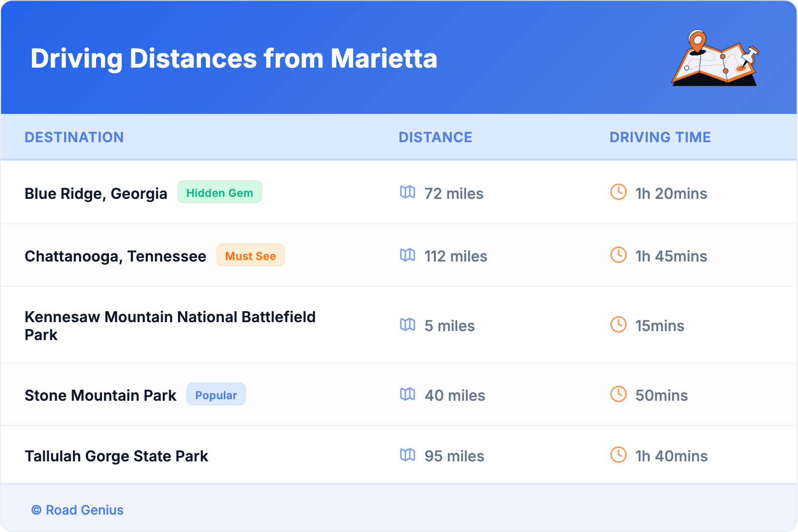Click the Distance column header

[x=435, y=137]
